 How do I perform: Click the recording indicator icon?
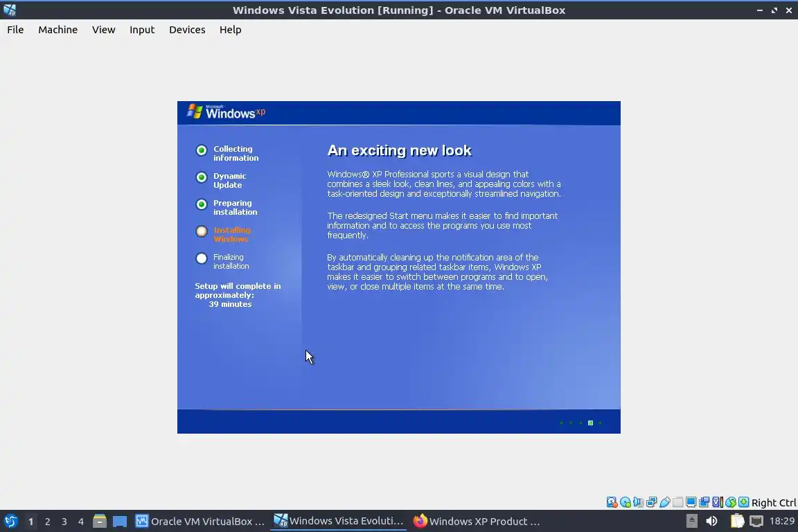click(704, 502)
